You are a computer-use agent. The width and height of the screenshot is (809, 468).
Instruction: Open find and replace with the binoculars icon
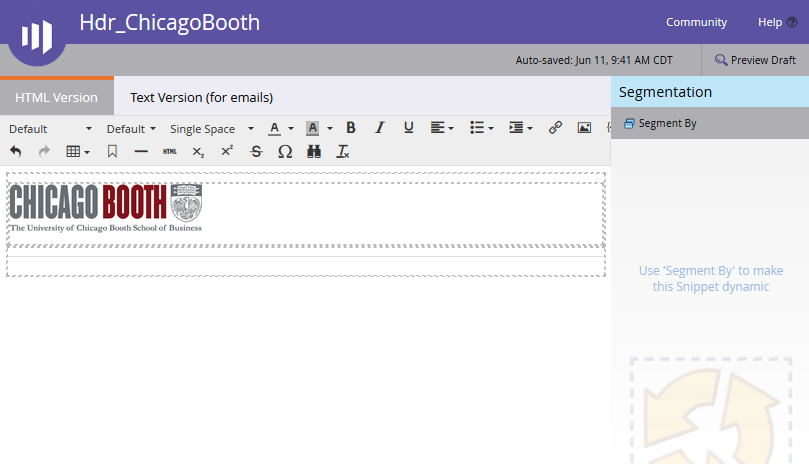(x=314, y=152)
